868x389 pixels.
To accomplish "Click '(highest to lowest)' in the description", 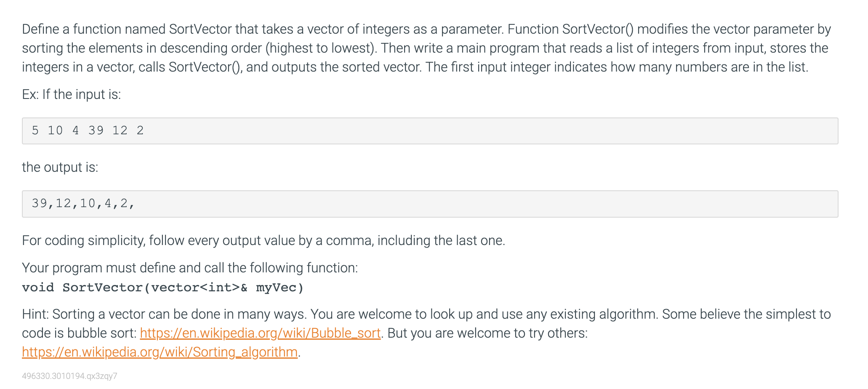I will 321,48.
